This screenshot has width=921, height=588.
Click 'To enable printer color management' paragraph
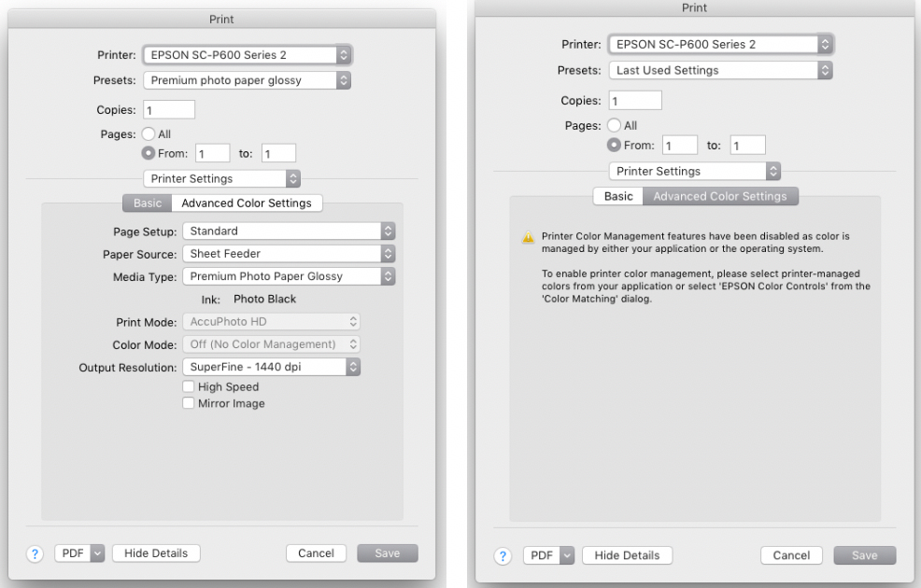pos(706,287)
